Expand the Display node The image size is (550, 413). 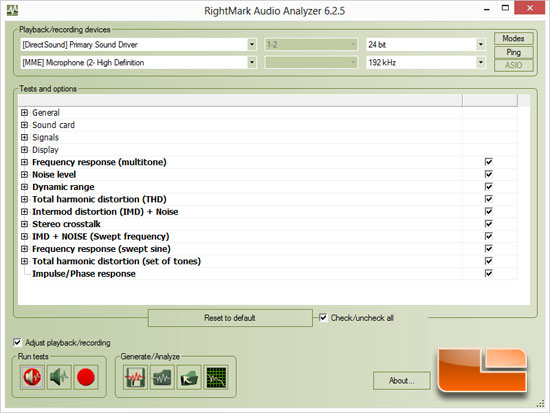(x=24, y=150)
